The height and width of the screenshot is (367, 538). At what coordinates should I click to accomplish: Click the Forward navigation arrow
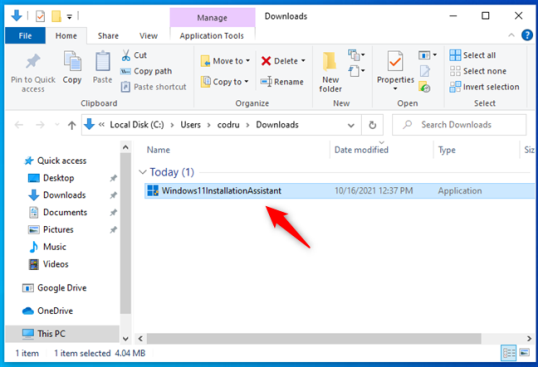pyautogui.click(x=40, y=125)
